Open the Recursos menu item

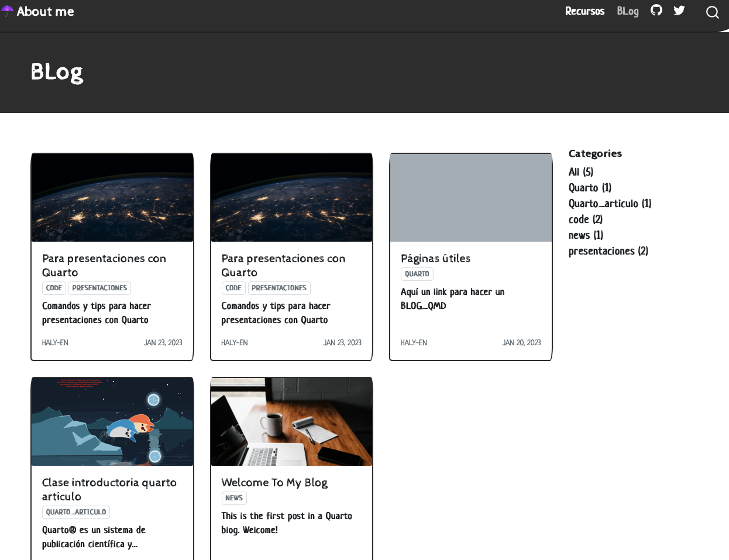[x=584, y=11]
